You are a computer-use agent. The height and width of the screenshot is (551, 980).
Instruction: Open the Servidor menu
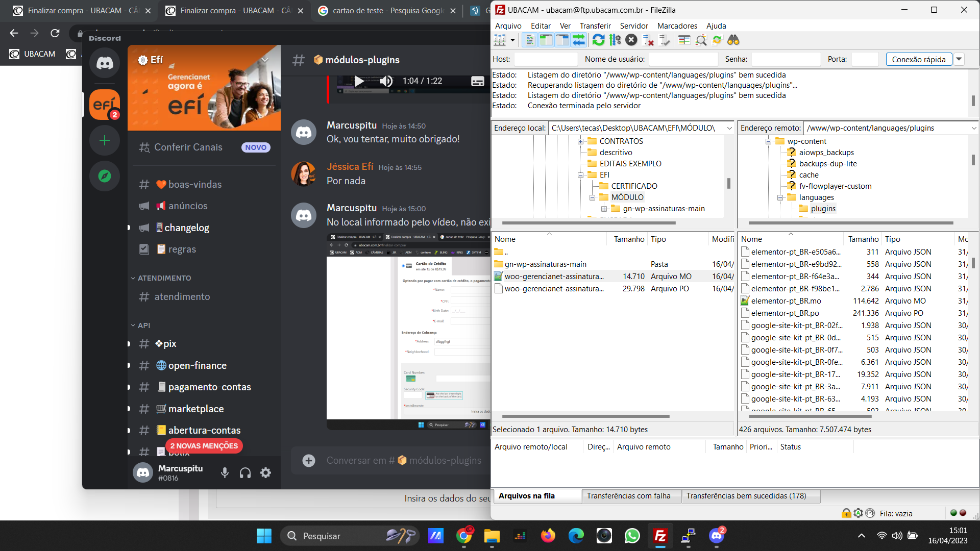point(634,26)
